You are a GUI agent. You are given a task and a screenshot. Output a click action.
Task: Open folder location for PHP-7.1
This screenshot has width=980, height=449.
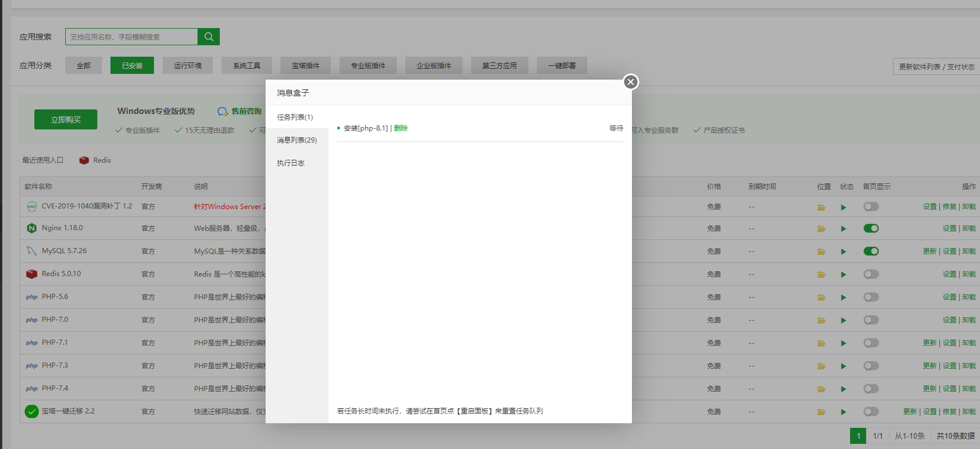[821, 343]
